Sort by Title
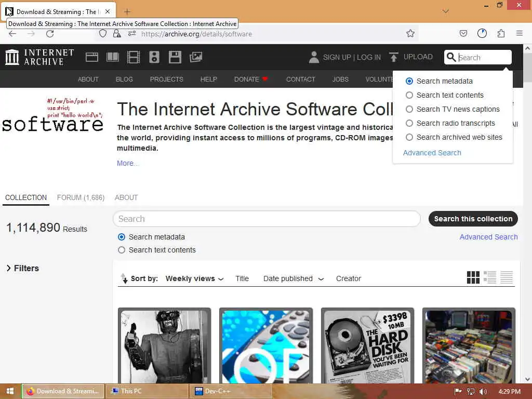The image size is (532, 399). click(242, 278)
